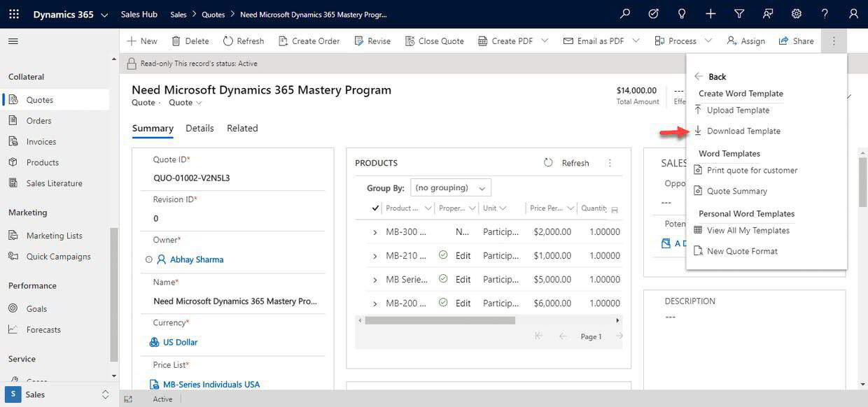Open the help question mark icon
Screen dimensions: 868x407
point(825,14)
